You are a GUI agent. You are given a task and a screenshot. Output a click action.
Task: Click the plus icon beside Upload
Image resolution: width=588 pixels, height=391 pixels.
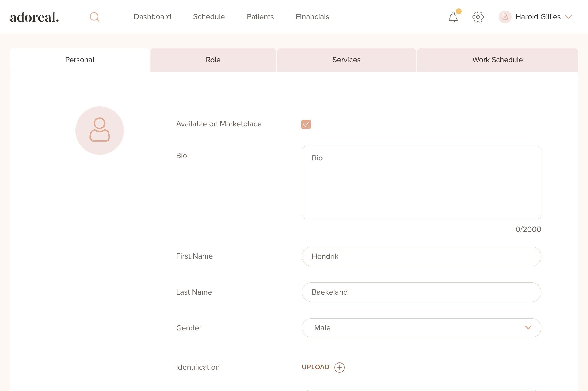[x=339, y=367]
